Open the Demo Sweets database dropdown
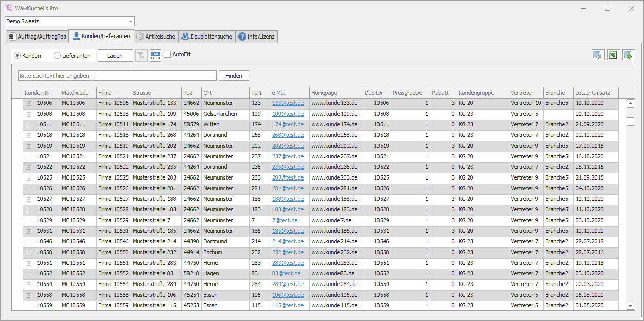The image size is (644, 321). click(131, 21)
